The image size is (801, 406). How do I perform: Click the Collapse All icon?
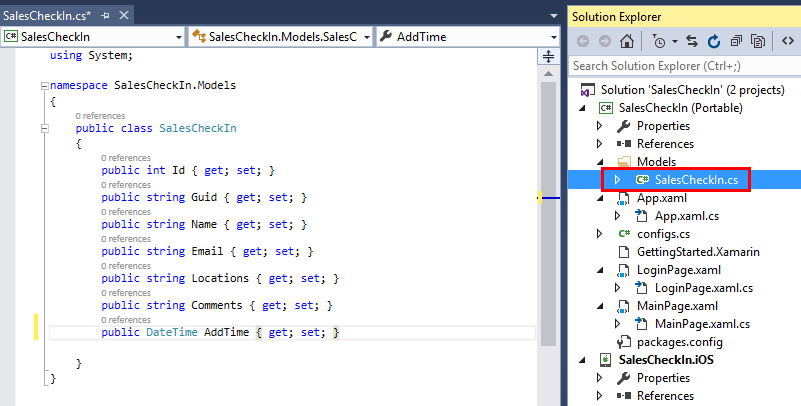point(736,41)
